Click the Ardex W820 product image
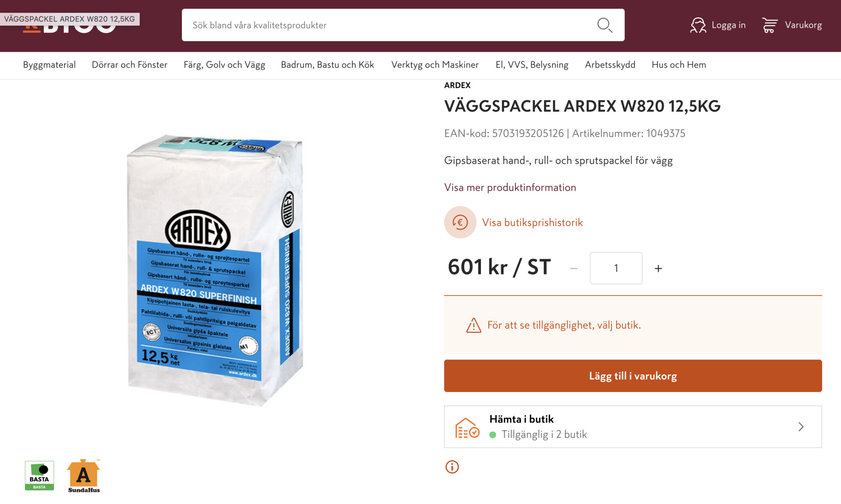 point(215,270)
